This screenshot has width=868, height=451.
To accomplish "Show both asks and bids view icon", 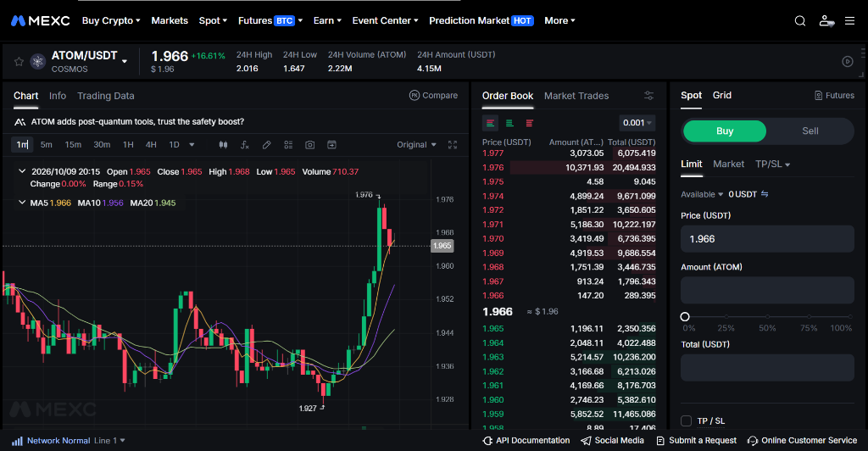I will tap(491, 123).
